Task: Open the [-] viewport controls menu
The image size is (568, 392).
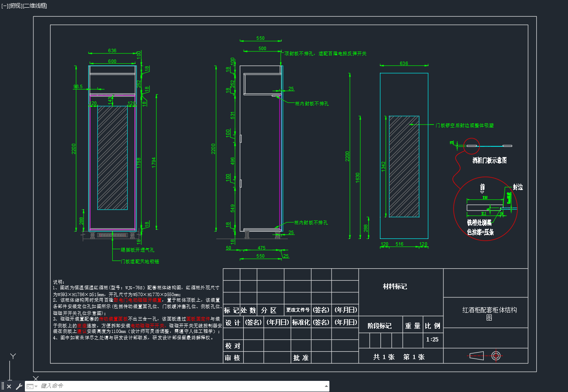Action: tap(5, 6)
